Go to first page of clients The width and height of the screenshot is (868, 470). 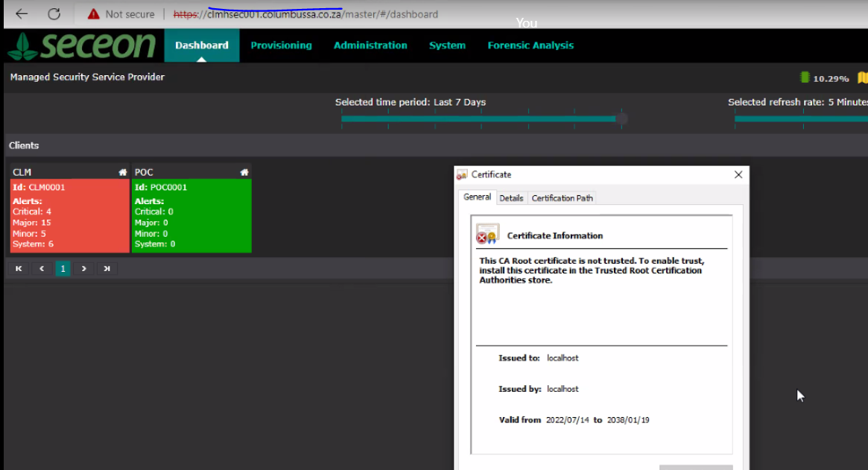pos(19,268)
